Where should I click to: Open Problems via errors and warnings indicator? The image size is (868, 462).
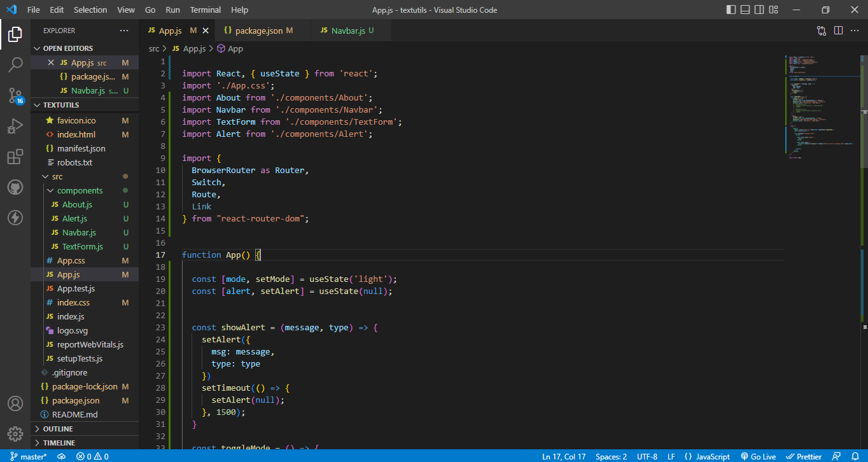92,456
